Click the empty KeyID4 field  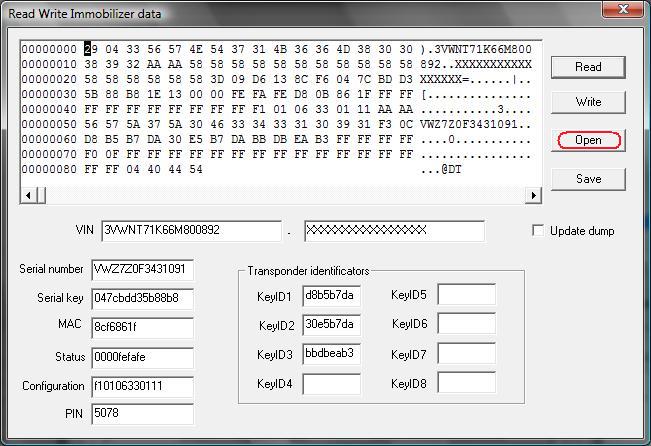pyautogui.click(x=331, y=384)
